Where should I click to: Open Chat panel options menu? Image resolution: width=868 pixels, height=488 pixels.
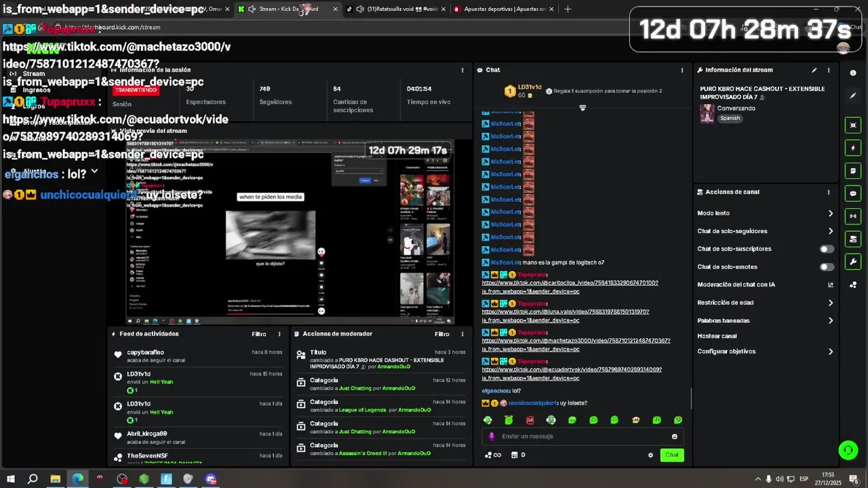[x=682, y=70]
